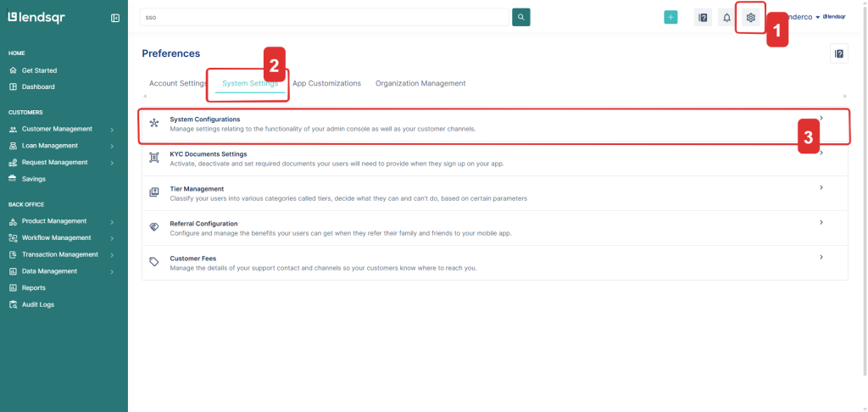This screenshot has height=412, width=868.
Task: Click the magnifier search button
Action: coord(521,17)
